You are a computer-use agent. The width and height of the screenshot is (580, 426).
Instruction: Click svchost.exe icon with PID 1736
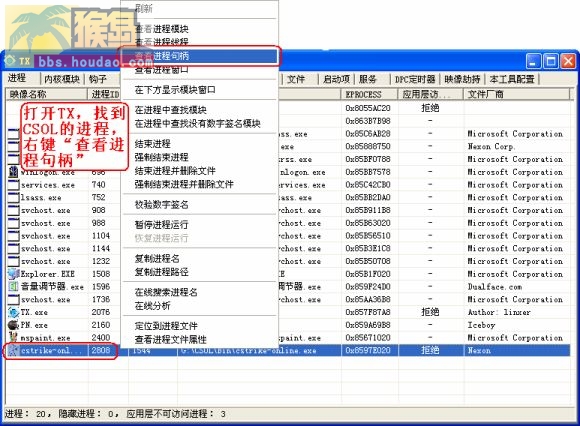pos(13,300)
